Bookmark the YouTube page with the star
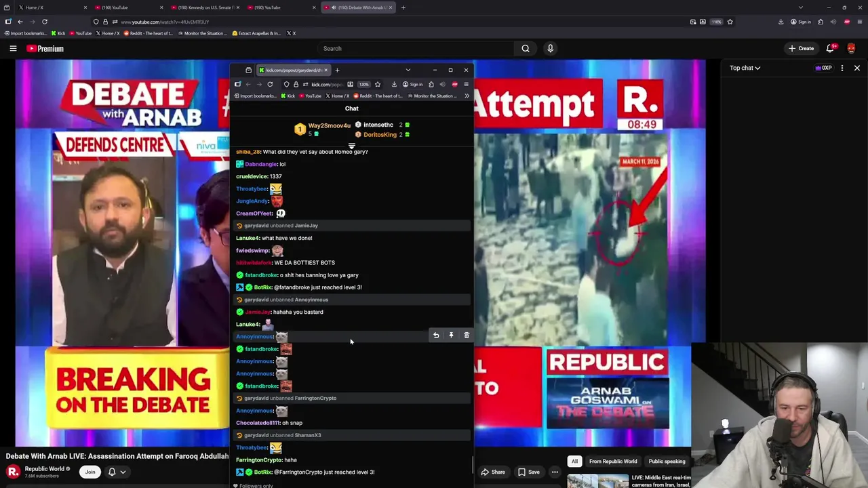This screenshot has width=868, height=488. pyautogui.click(x=730, y=22)
